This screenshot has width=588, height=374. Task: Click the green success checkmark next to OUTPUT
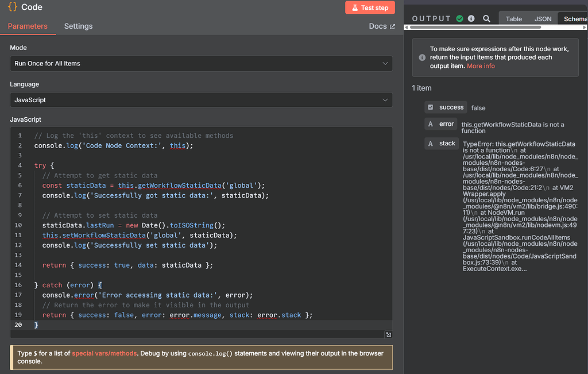(x=461, y=18)
